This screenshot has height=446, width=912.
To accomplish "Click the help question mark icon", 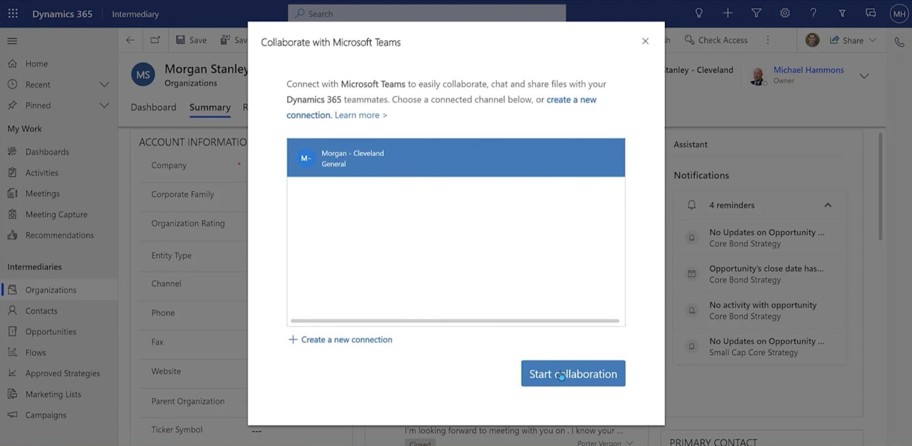I will tap(813, 13).
